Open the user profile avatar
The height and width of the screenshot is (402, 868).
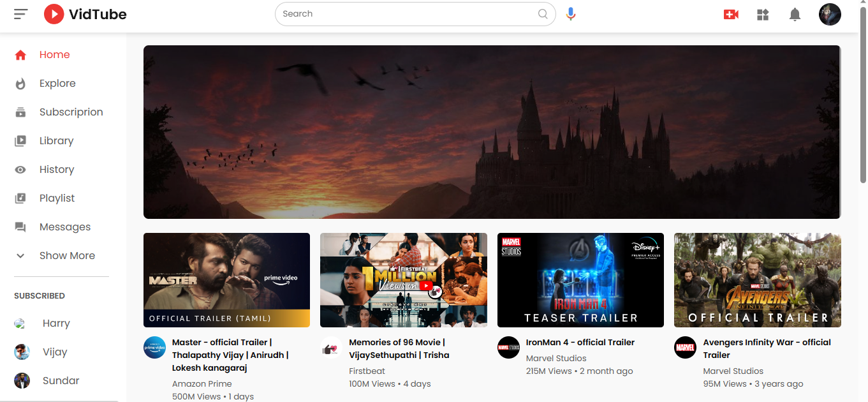click(830, 14)
